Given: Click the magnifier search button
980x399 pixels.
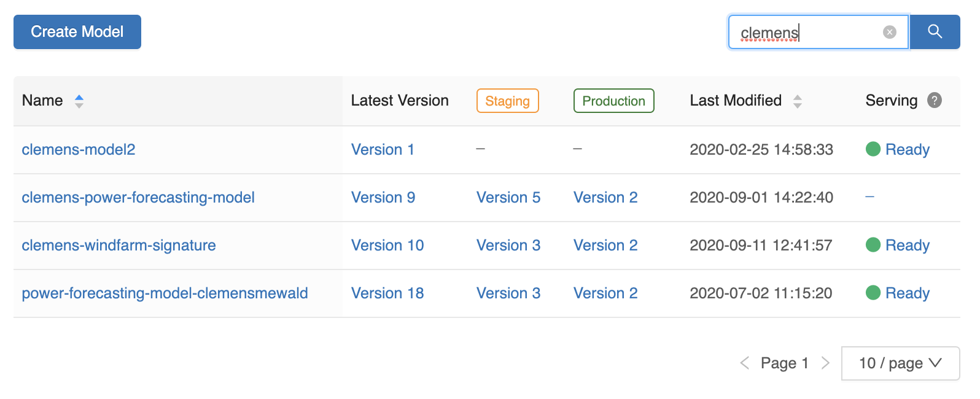Looking at the screenshot, I should (935, 32).
